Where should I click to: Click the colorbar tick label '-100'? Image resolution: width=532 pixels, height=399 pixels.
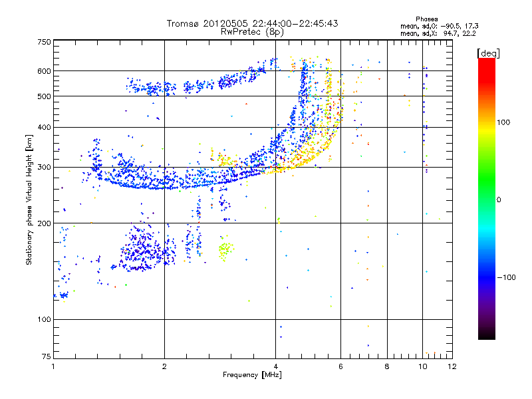pos(506,277)
